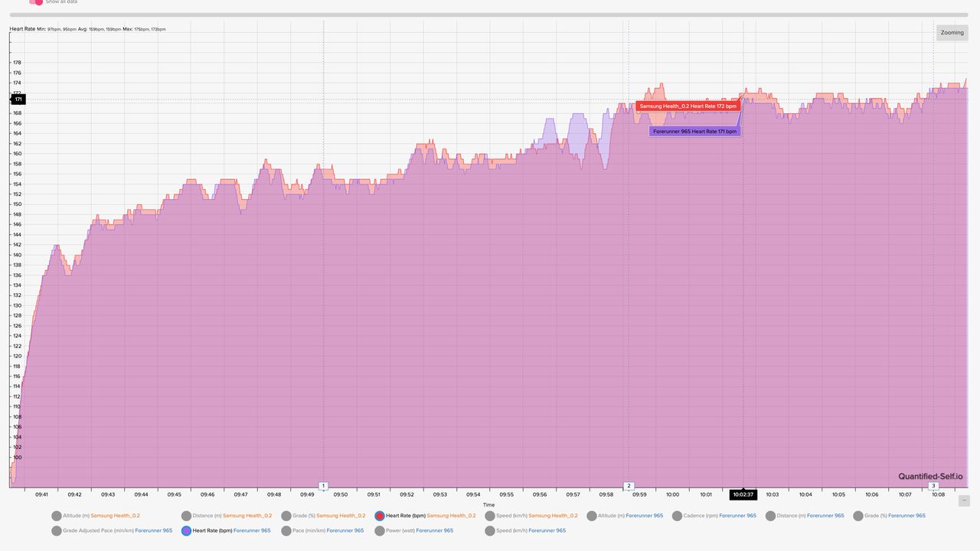
Task: Click the 150 y-axis label
Action: click(17, 204)
